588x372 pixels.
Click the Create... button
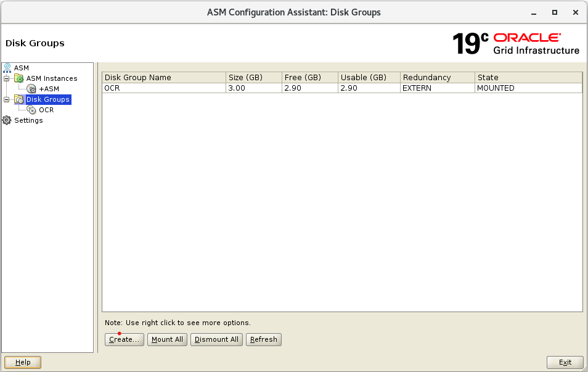pos(124,339)
